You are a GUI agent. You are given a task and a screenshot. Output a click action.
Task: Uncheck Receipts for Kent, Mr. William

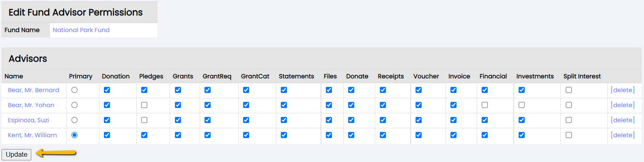click(383, 135)
